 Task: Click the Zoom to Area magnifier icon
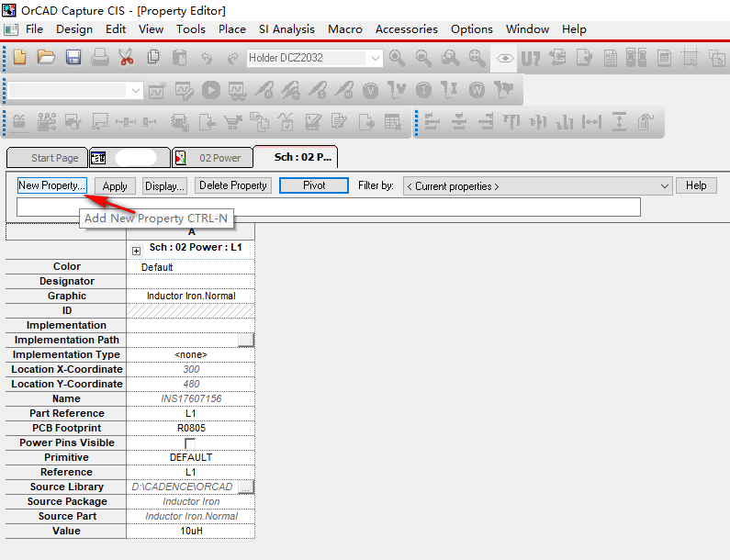pyautogui.click(x=450, y=58)
